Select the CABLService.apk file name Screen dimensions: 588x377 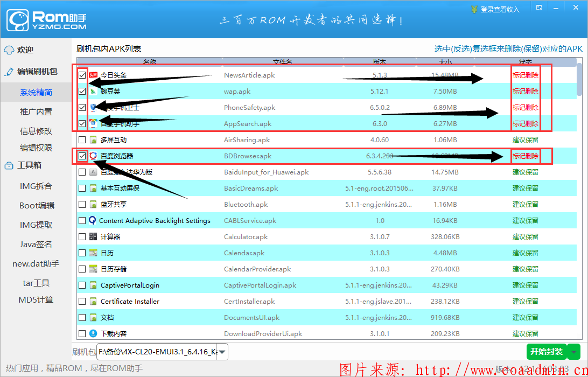coord(250,221)
